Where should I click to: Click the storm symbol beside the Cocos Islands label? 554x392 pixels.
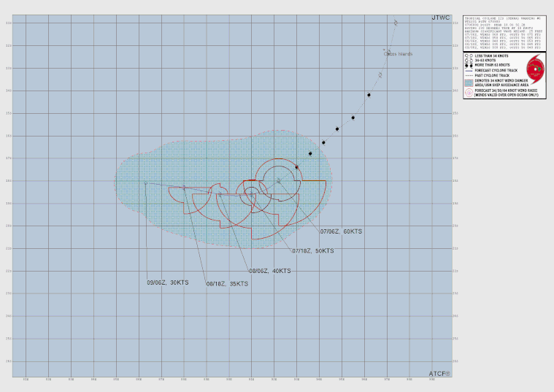click(388, 52)
